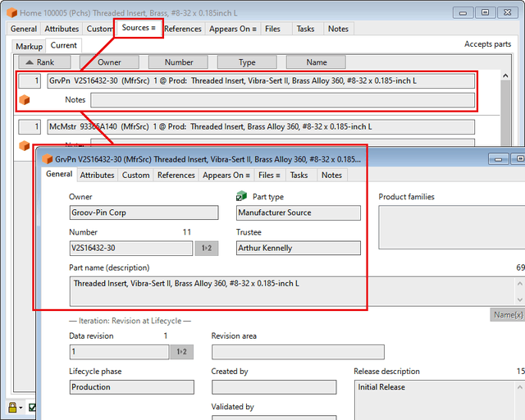Open References tab in Home window

(183, 29)
